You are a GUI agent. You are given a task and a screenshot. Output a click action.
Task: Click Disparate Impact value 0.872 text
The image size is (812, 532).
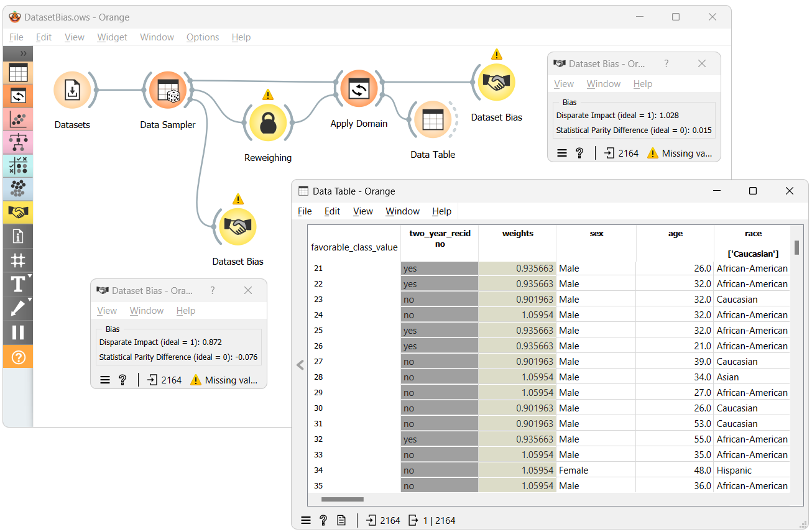(x=212, y=342)
